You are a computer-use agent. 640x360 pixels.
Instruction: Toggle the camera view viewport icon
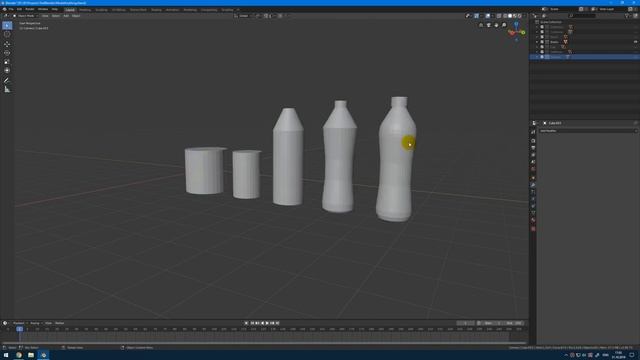tap(489, 25)
